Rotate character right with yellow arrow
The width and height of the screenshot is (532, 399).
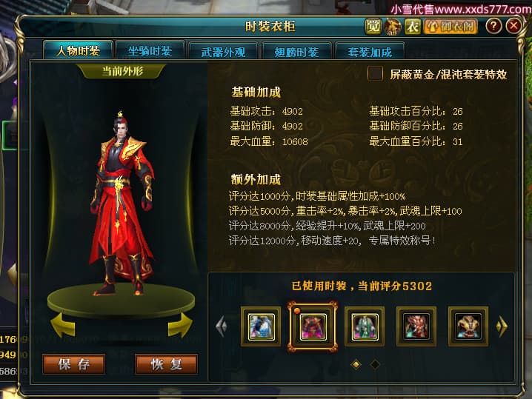(180, 325)
